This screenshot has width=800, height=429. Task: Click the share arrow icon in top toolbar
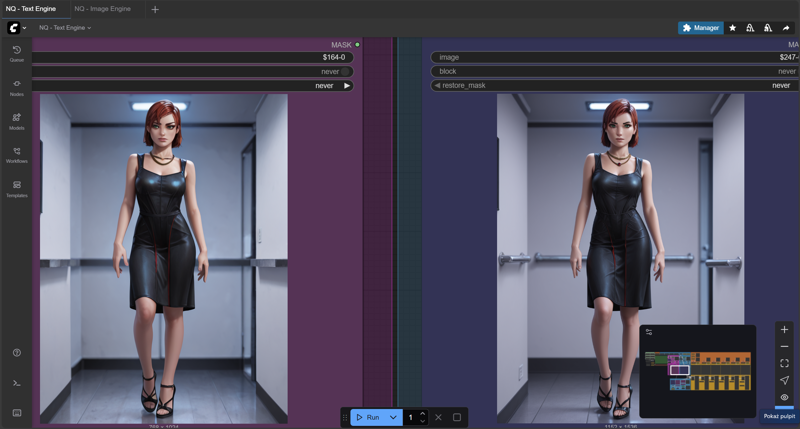(786, 28)
